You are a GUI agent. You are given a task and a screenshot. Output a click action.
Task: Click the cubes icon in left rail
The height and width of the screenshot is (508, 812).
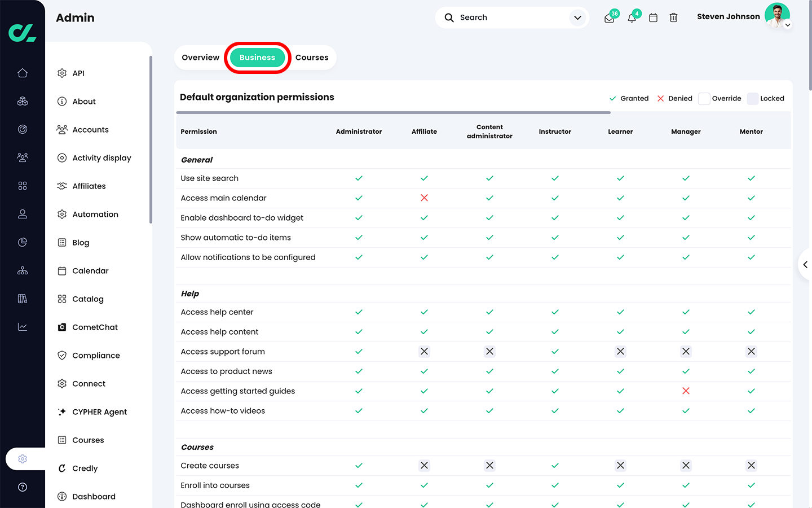coord(23,101)
